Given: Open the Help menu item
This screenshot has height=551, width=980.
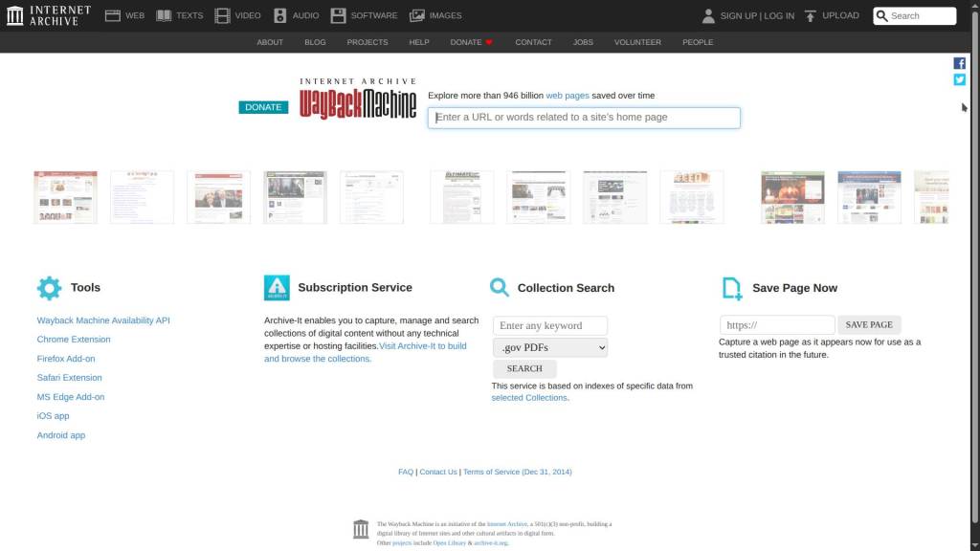Looking at the screenshot, I should [x=419, y=42].
